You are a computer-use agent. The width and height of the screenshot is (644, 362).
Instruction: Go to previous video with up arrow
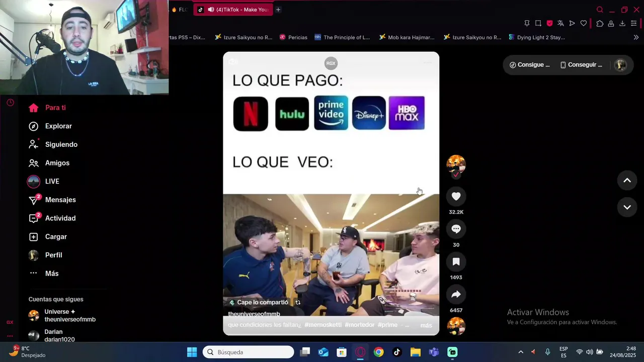627,180
